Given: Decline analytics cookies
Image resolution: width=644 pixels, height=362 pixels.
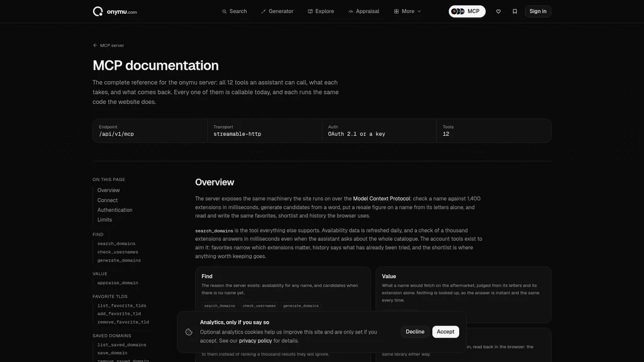Looking at the screenshot, I should (415, 332).
